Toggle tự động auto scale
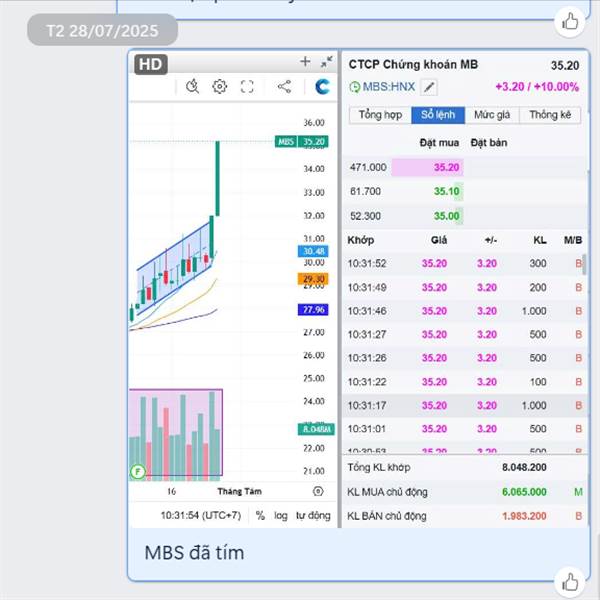 (x=313, y=515)
